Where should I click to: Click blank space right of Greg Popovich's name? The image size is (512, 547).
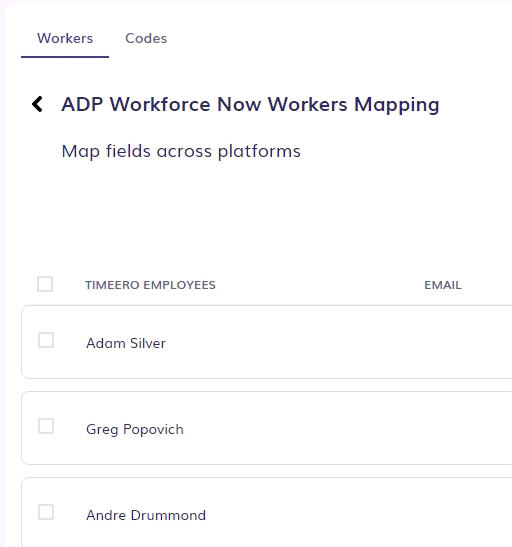303,428
